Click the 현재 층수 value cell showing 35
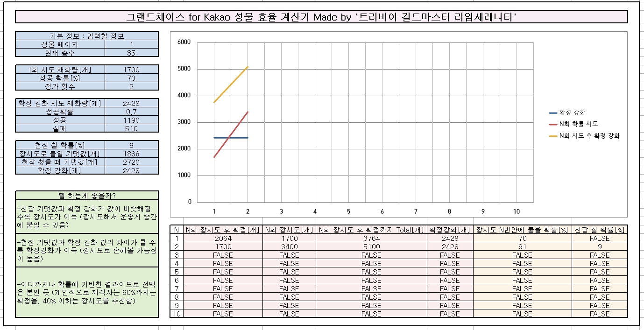The width and height of the screenshot is (644, 330). coord(132,53)
